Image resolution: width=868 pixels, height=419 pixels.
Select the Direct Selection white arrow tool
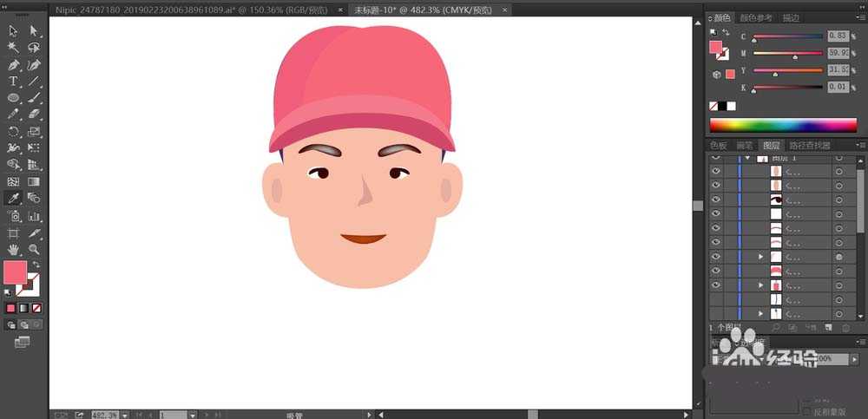click(x=34, y=31)
